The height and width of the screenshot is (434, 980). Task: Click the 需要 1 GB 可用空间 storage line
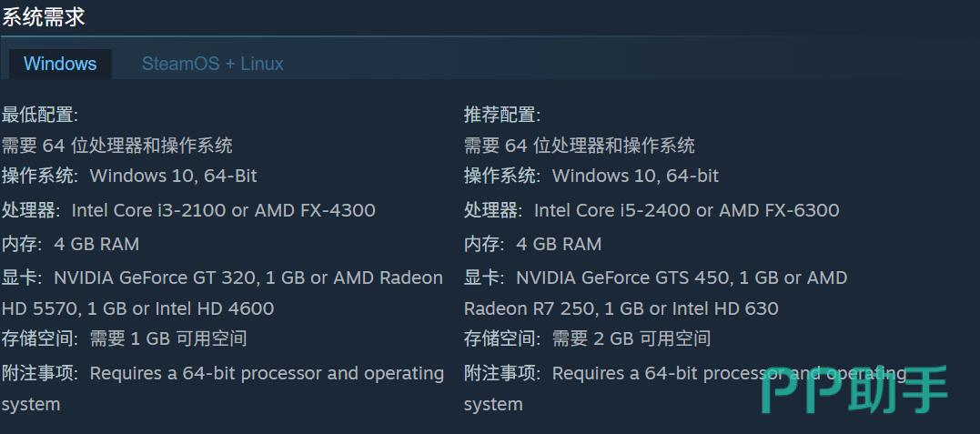[x=125, y=339]
